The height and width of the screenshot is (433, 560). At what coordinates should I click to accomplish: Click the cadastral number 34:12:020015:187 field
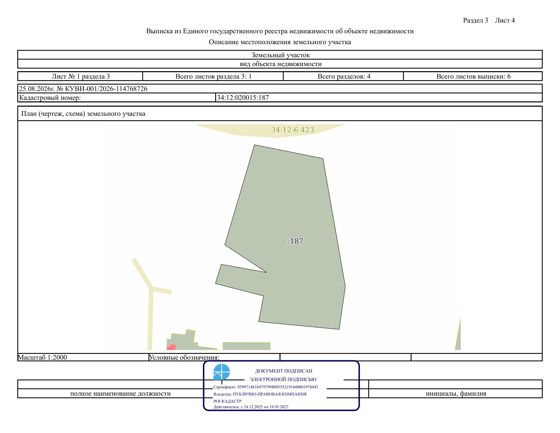(x=379, y=98)
